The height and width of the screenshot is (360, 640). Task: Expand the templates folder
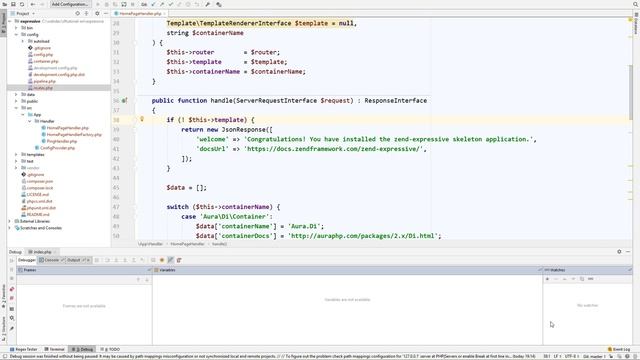coord(16,155)
